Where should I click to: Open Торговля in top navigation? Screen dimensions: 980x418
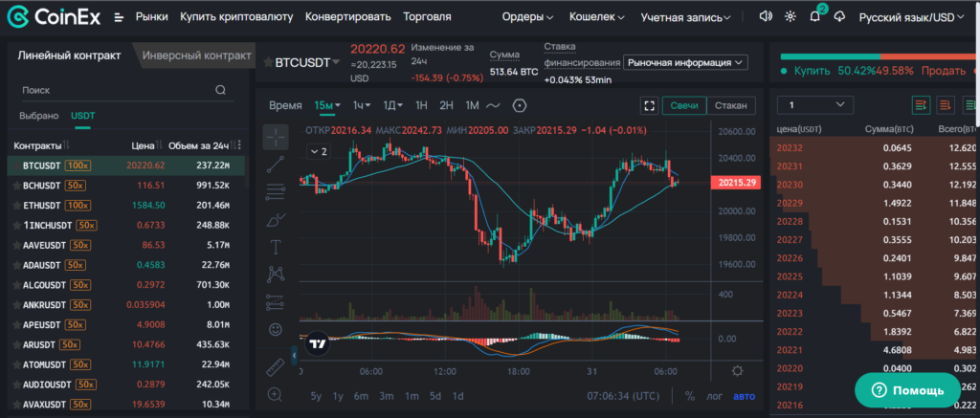427,17
